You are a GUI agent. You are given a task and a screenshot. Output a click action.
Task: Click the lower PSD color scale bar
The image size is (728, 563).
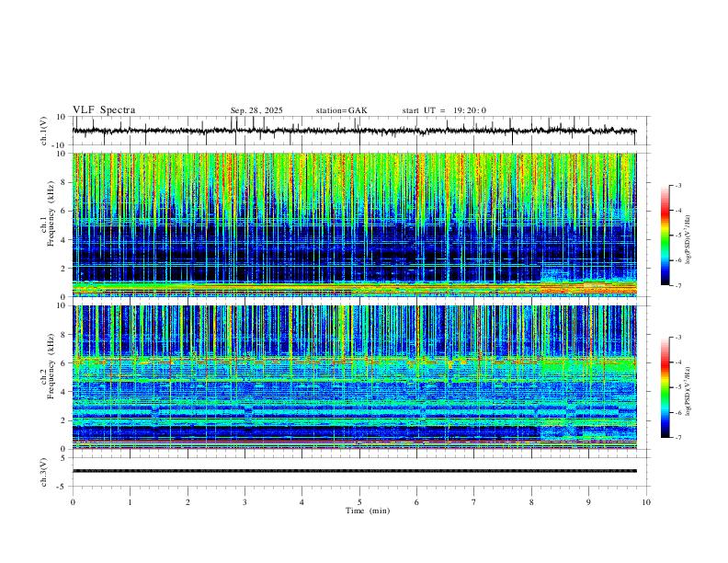pyautogui.click(x=665, y=387)
